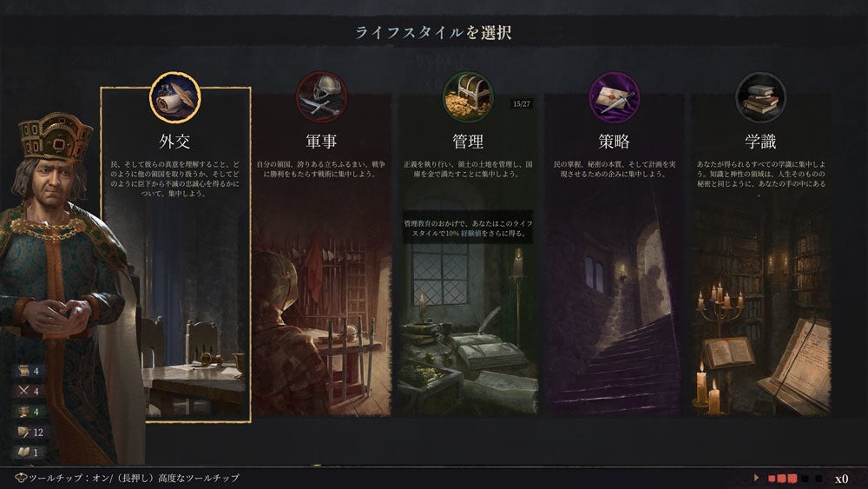This screenshot has width=868, height=489.
Task: Click the 管理教育 experience bonus note
Action: coord(468,228)
